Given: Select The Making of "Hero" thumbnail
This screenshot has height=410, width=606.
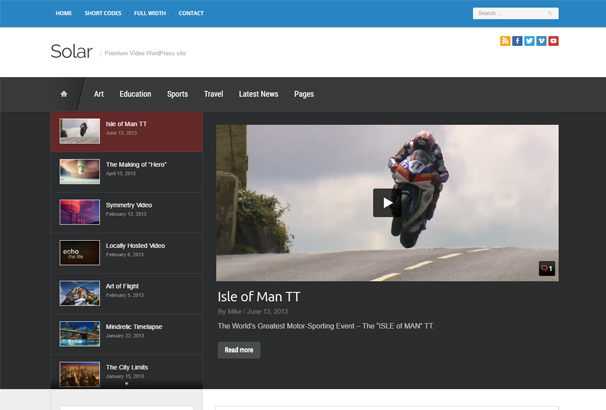Looking at the screenshot, I should tap(80, 172).
